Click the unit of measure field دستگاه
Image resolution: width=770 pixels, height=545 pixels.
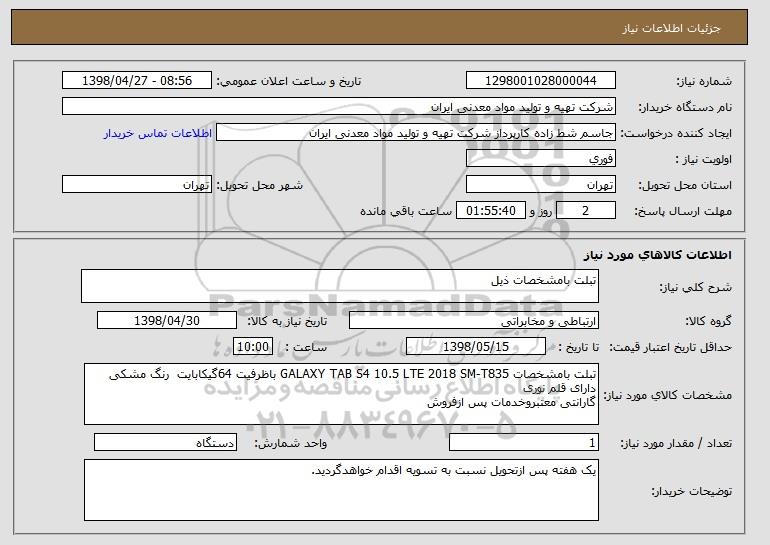click(x=165, y=442)
